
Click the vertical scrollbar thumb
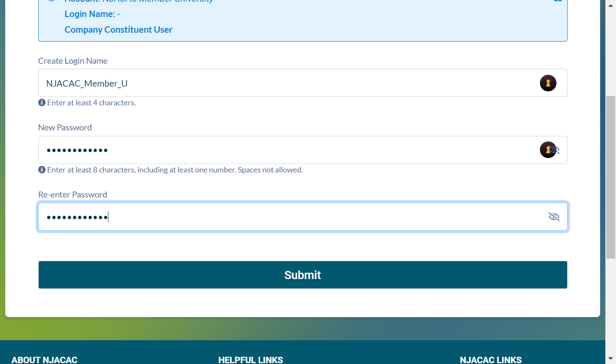point(611,177)
